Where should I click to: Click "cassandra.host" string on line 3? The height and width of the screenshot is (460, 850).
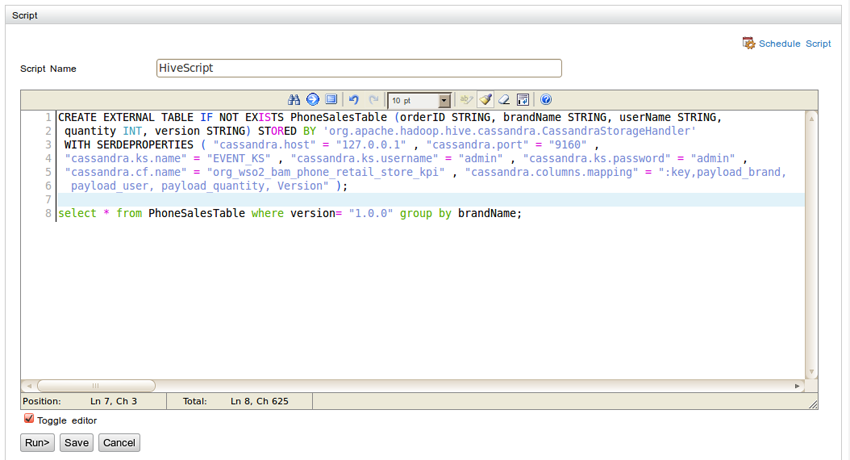click(265, 145)
